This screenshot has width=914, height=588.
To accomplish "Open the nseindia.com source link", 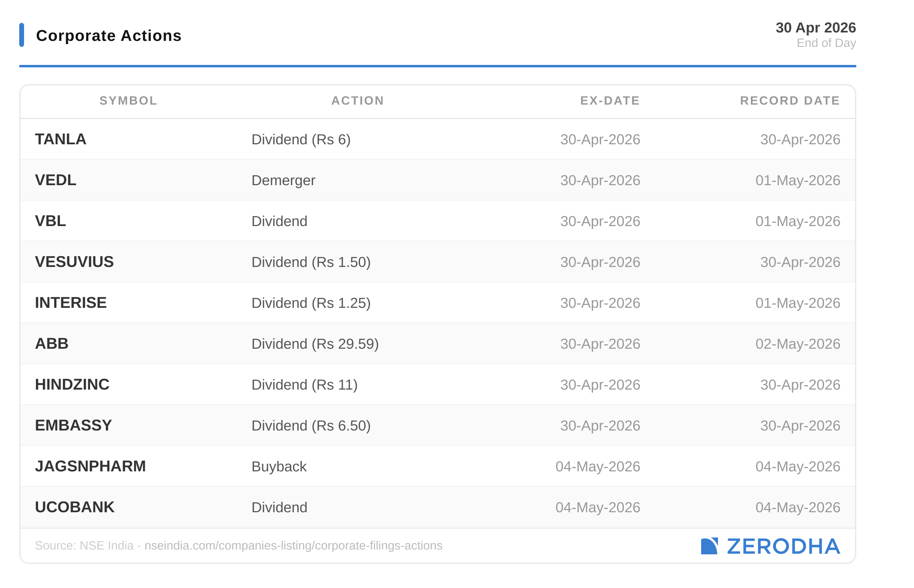I will click(x=293, y=546).
